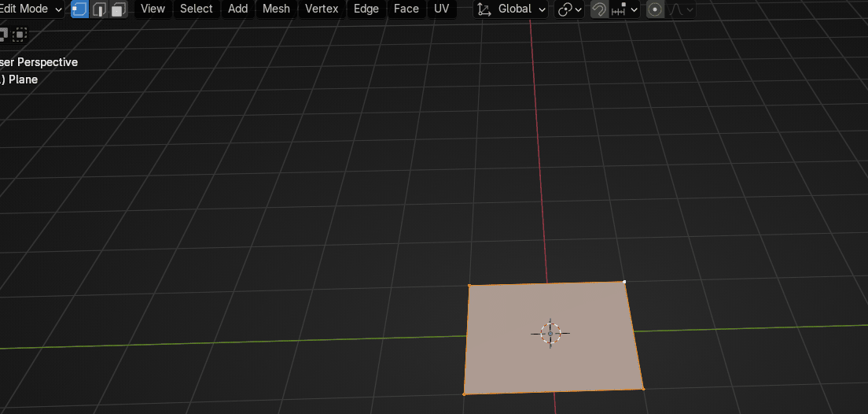This screenshot has height=414, width=868.
Task: Click the 3D cursor on the plane
Action: (550, 333)
